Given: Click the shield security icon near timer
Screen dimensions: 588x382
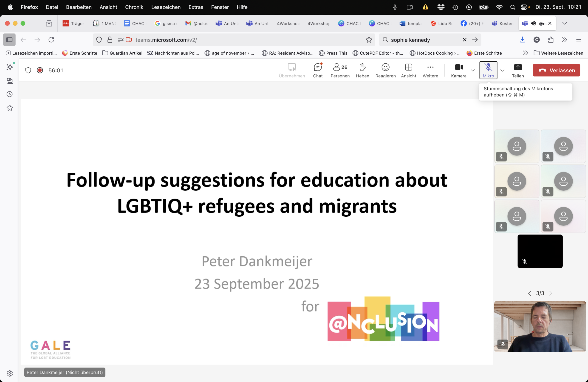Looking at the screenshot, I should pos(28,71).
